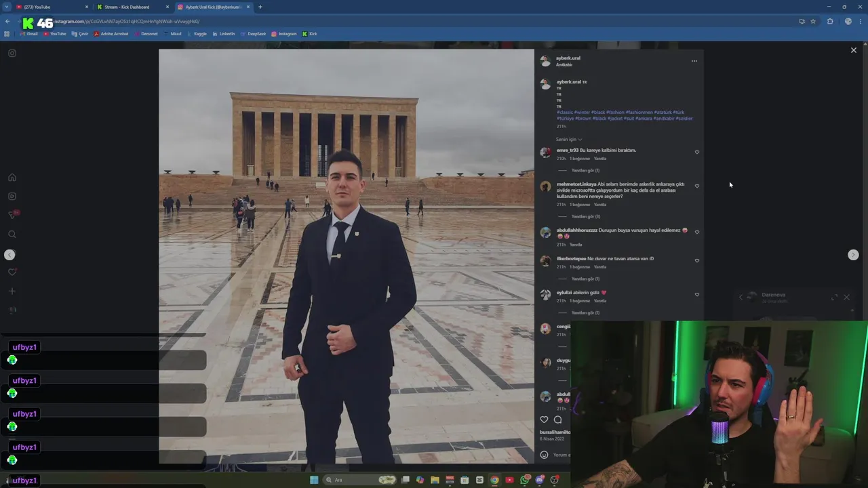The height and width of the screenshot is (488, 868).
Task: Open Instagram Reels in sidebar
Action: click(x=12, y=197)
